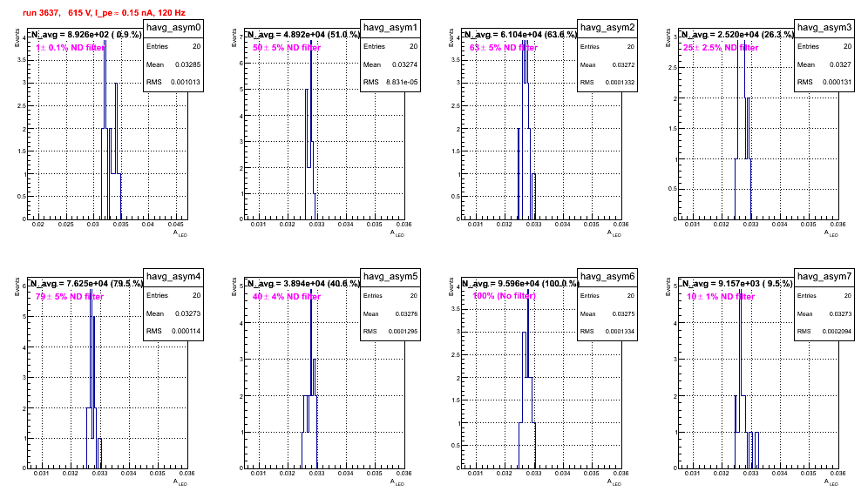Select the havg_asym5 stats box title

pos(390,276)
